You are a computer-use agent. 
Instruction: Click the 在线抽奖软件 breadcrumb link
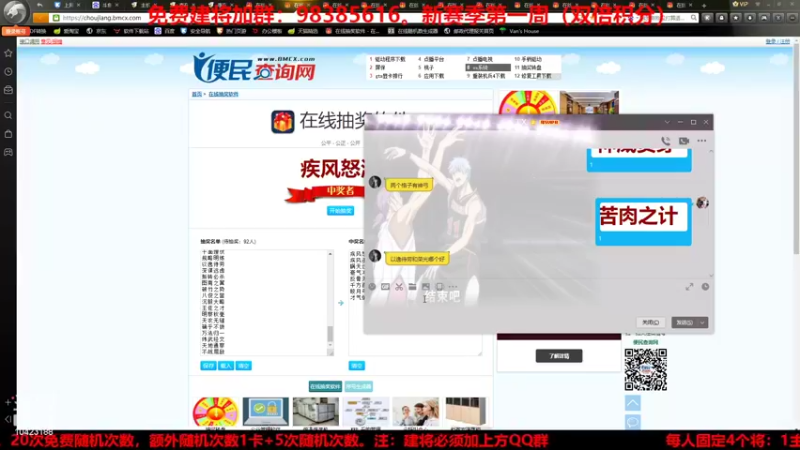coord(223,94)
